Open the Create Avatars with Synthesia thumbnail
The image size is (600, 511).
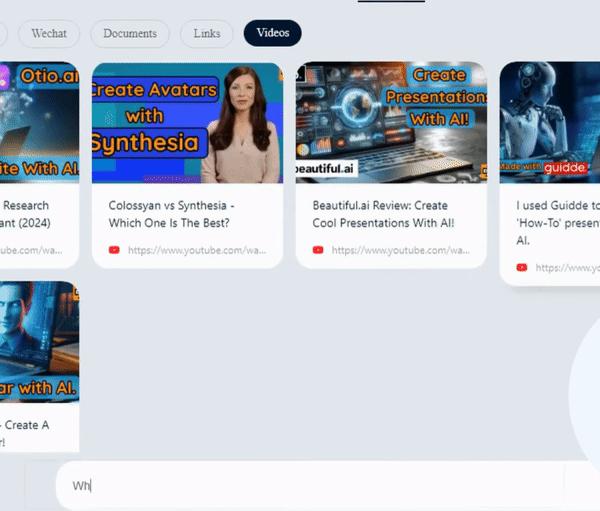point(188,122)
